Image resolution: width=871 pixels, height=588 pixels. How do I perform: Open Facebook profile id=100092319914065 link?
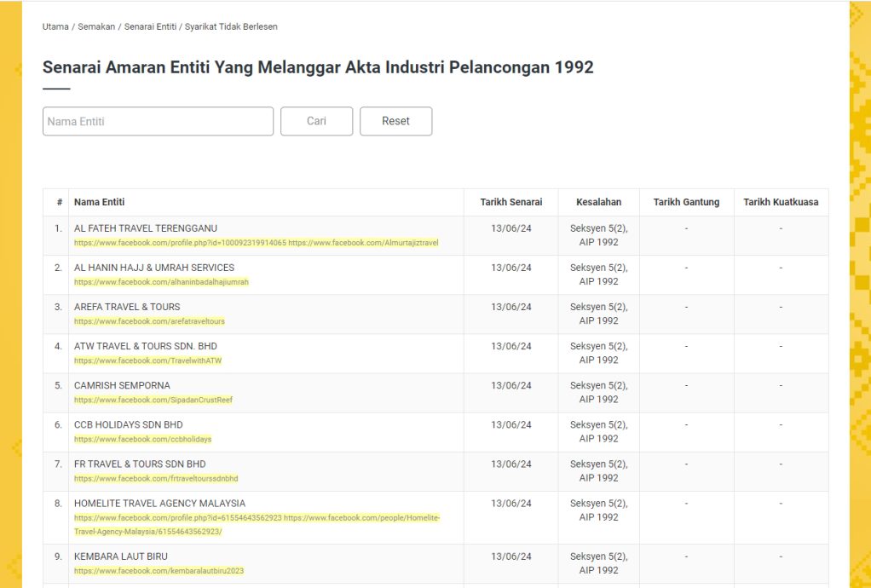[180, 243]
